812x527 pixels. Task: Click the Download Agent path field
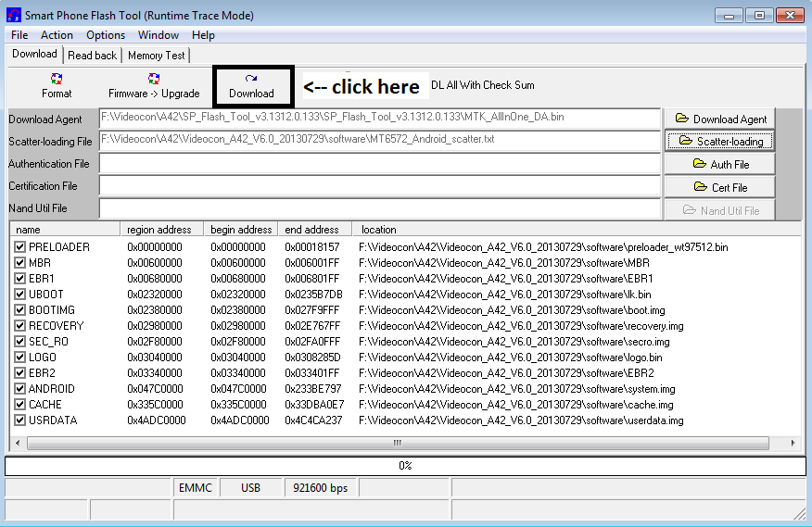[380, 118]
